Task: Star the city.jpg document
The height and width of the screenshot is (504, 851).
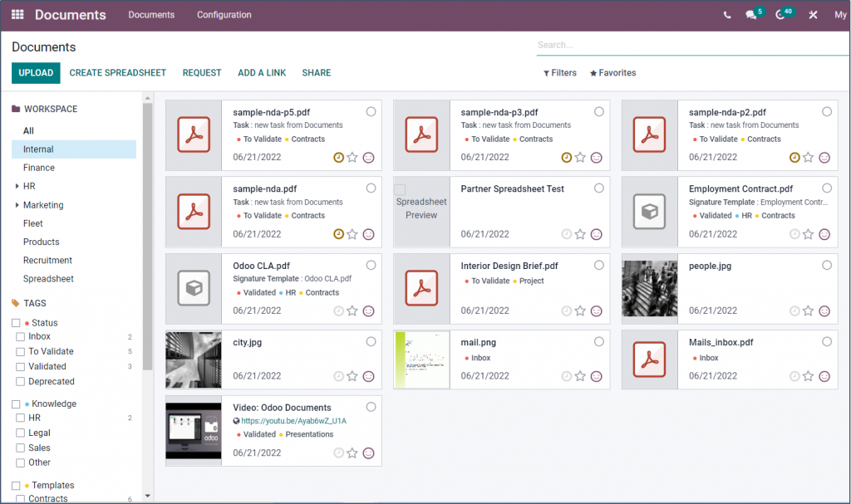Action: click(x=354, y=376)
